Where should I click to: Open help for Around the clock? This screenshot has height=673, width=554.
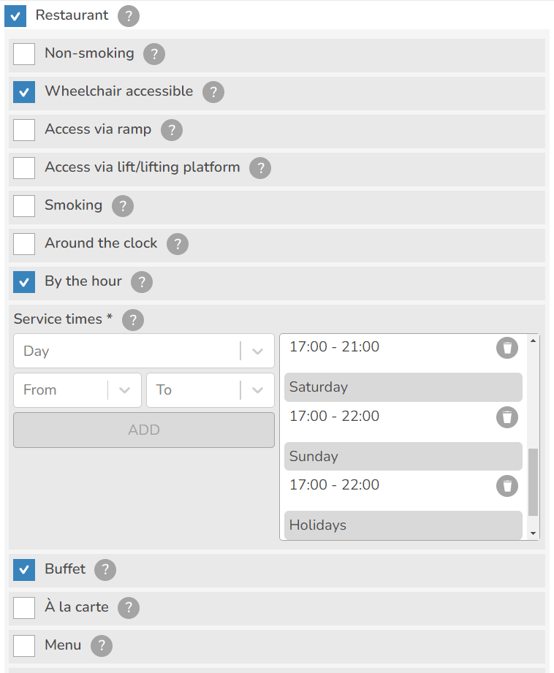click(x=178, y=244)
